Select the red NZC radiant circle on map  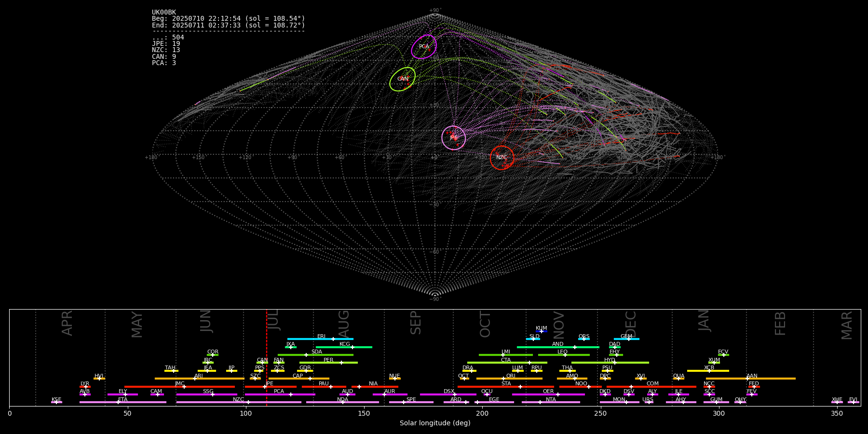pyautogui.click(x=502, y=158)
